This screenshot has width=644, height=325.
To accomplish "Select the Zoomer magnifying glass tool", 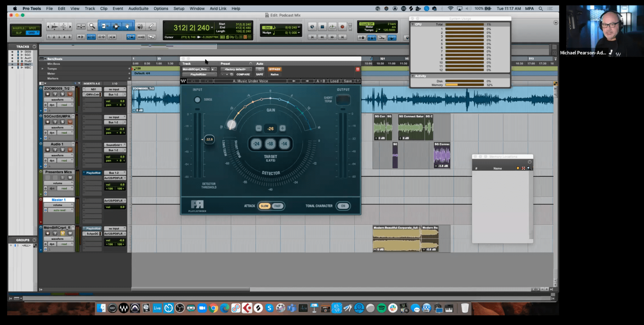I will point(92,27).
